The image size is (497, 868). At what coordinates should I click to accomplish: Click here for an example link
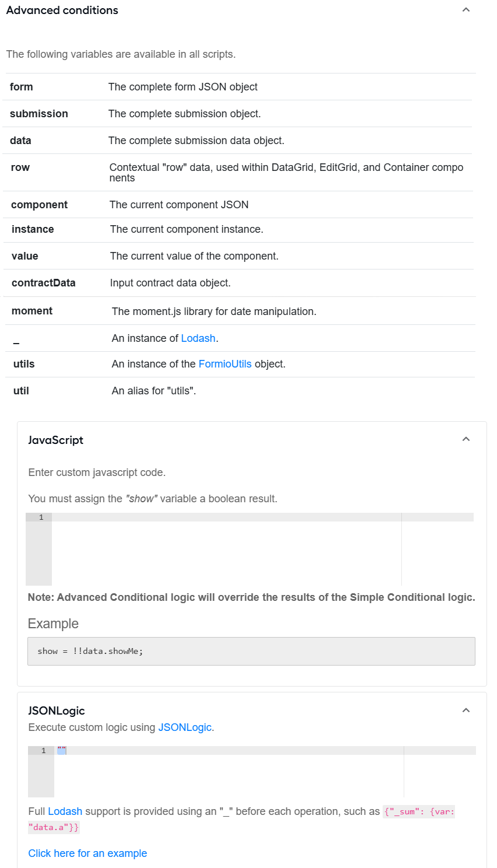87,853
